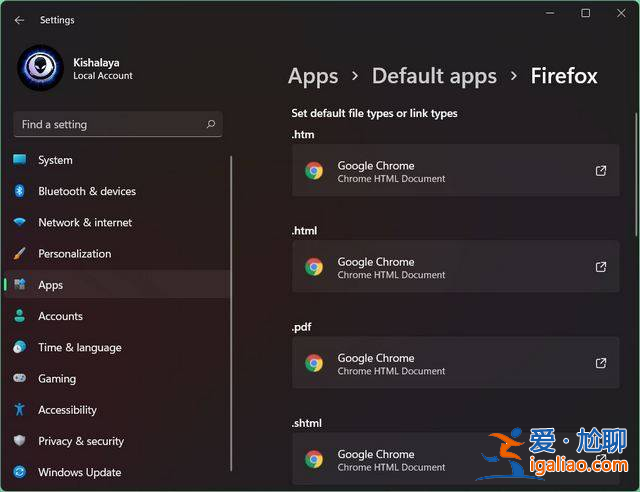Viewport: 640px width, 492px height.
Task: Navigate to Default apps breadcrumb
Action: [x=434, y=76]
